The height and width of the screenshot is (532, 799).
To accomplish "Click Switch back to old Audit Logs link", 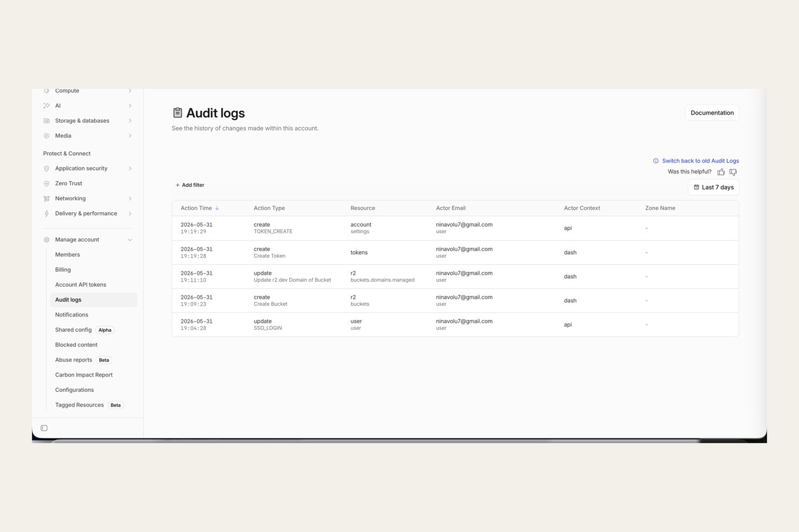I will point(700,161).
